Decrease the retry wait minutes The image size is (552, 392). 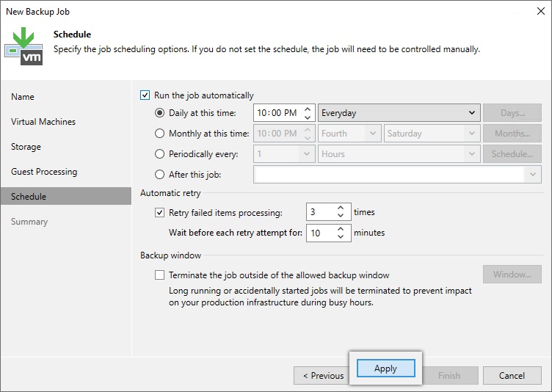pyautogui.click(x=341, y=236)
